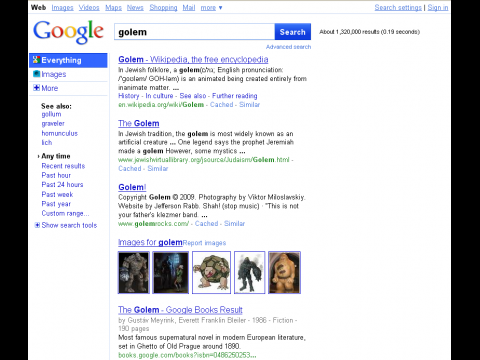Click the 'About 1,320,000 results' text
480x360 pixels.
pyautogui.click(x=369, y=32)
